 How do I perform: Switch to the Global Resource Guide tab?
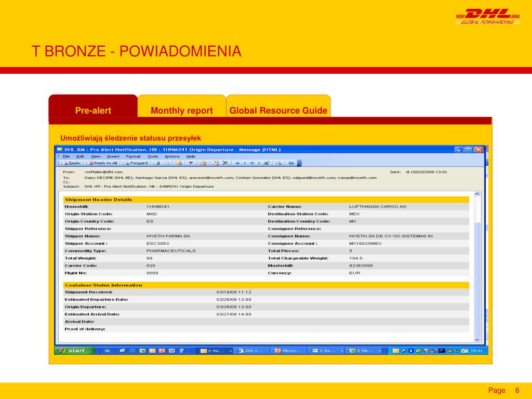278,106
